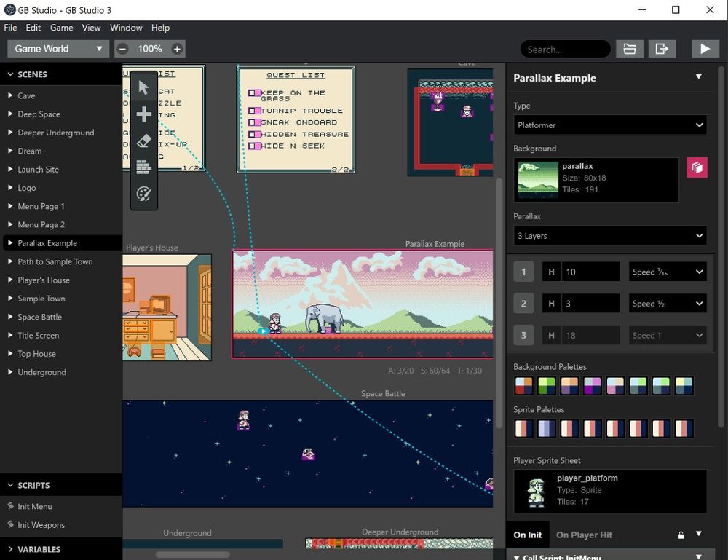
Task: Click the Export build icon
Action: [662, 49]
